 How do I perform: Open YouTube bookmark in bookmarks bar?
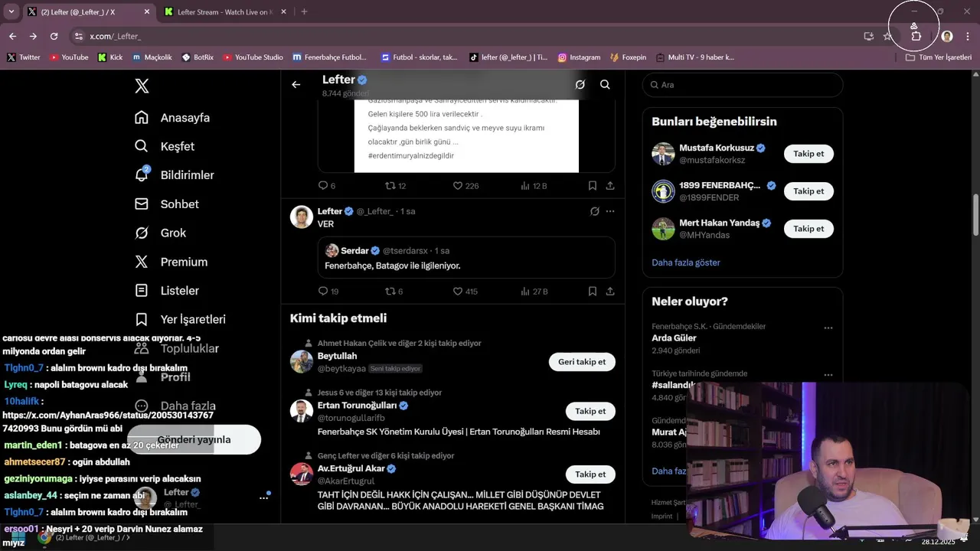tap(69, 57)
